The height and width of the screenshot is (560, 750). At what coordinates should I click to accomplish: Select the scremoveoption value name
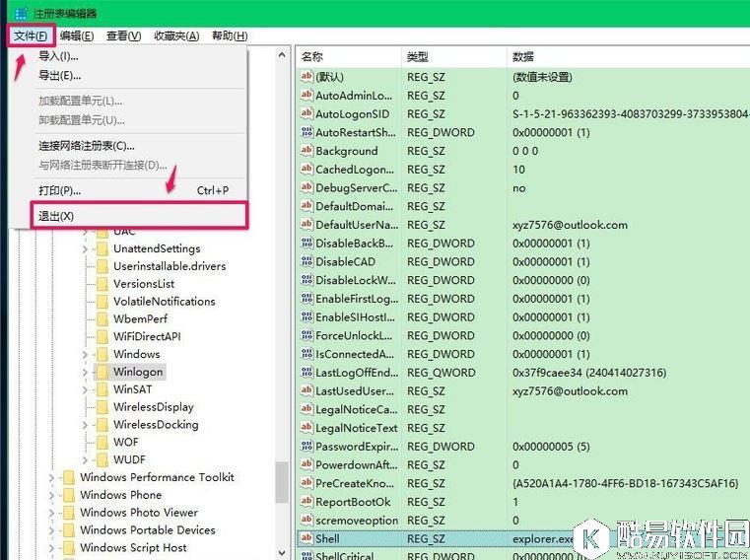pos(357,521)
